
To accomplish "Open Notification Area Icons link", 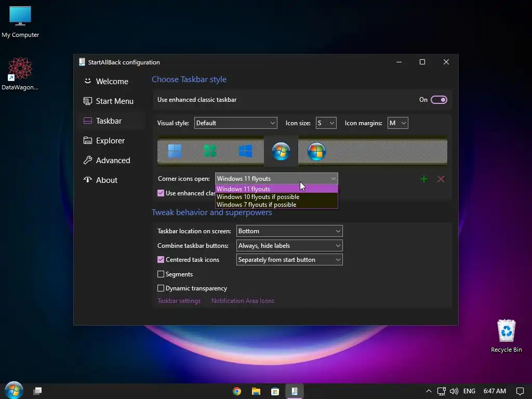I will (x=243, y=301).
